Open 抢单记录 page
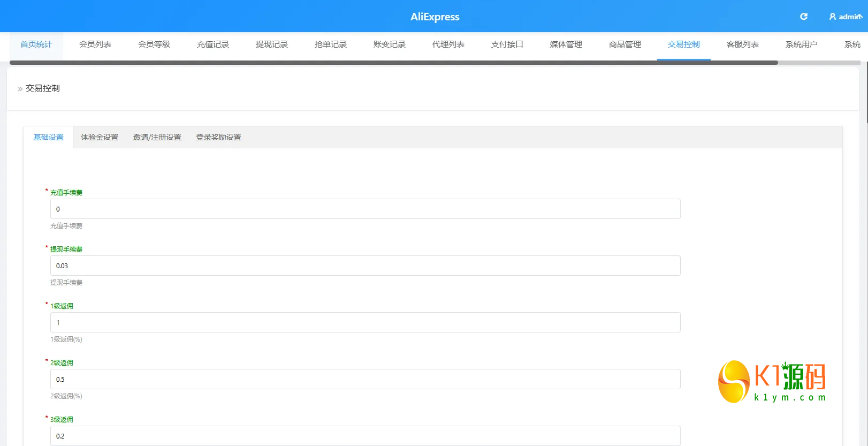The height and width of the screenshot is (446, 868). (x=331, y=44)
